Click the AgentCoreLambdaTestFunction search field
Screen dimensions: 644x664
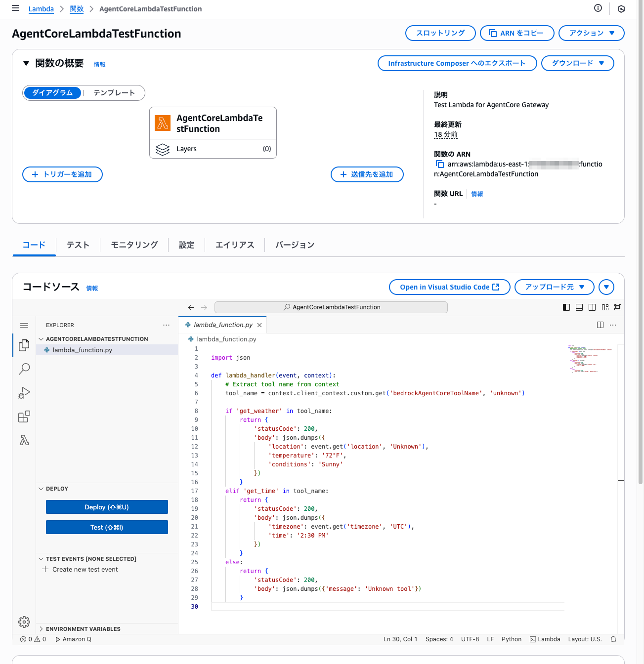pos(331,307)
